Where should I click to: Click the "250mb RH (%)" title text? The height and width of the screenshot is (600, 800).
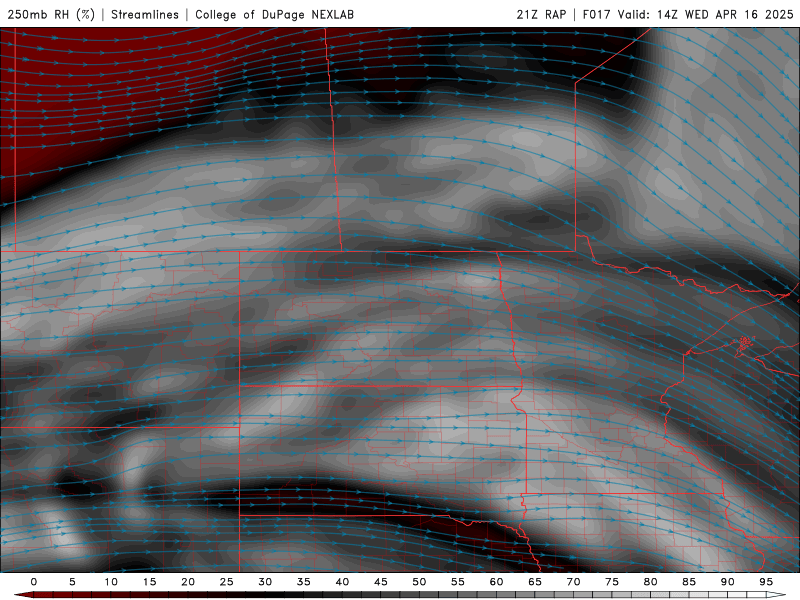[51, 14]
